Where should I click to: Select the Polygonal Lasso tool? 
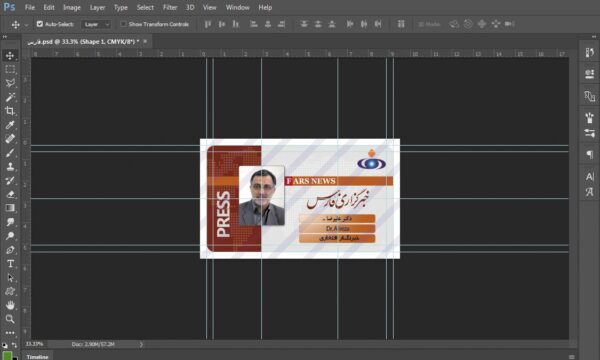point(10,83)
